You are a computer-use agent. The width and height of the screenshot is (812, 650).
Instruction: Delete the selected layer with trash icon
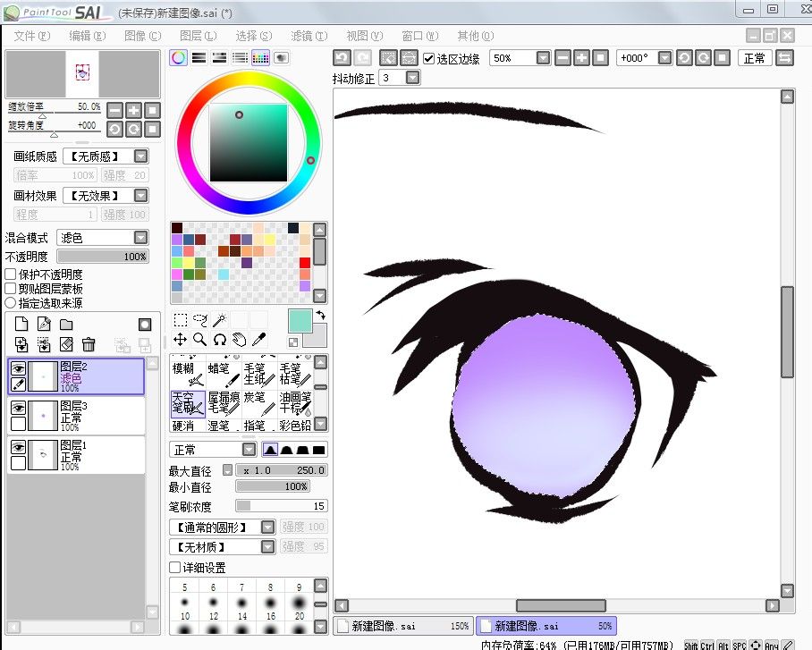pos(89,344)
